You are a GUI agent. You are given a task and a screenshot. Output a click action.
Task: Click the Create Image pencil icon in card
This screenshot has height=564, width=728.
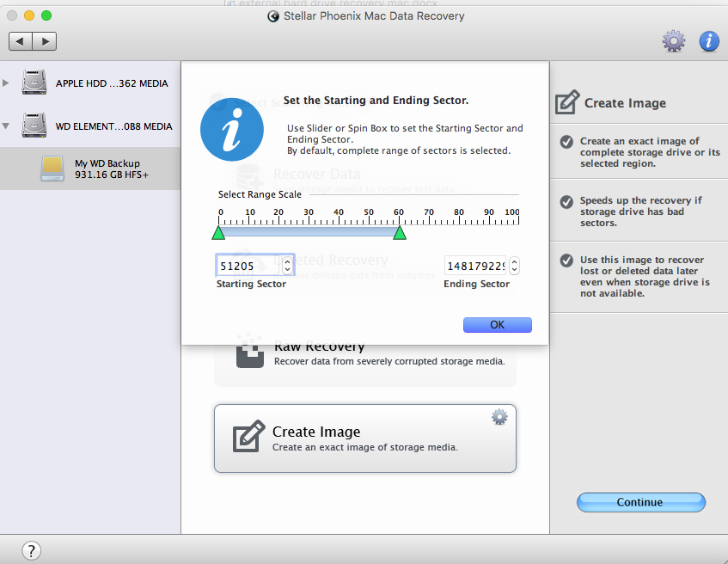[248, 436]
